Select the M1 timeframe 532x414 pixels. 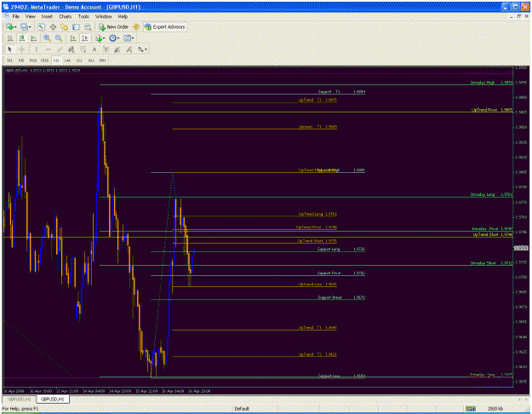pyautogui.click(x=10, y=60)
